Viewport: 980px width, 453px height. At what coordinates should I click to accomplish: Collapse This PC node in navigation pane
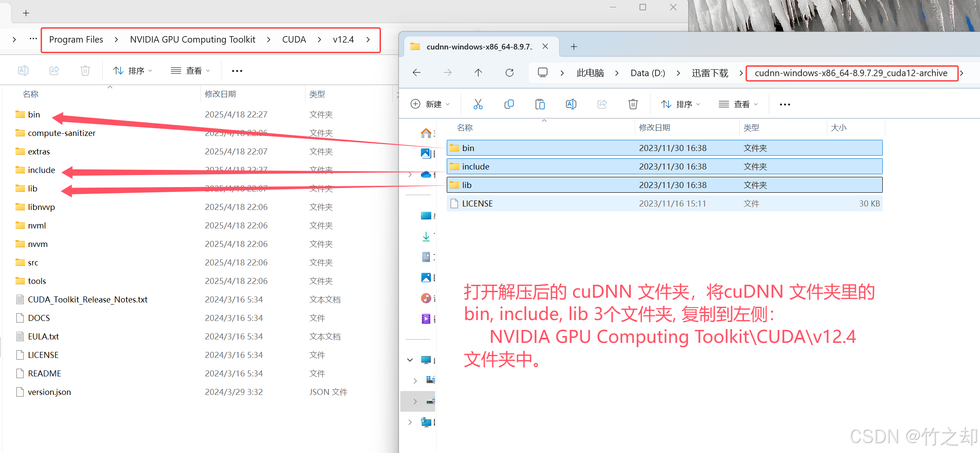coord(410,360)
